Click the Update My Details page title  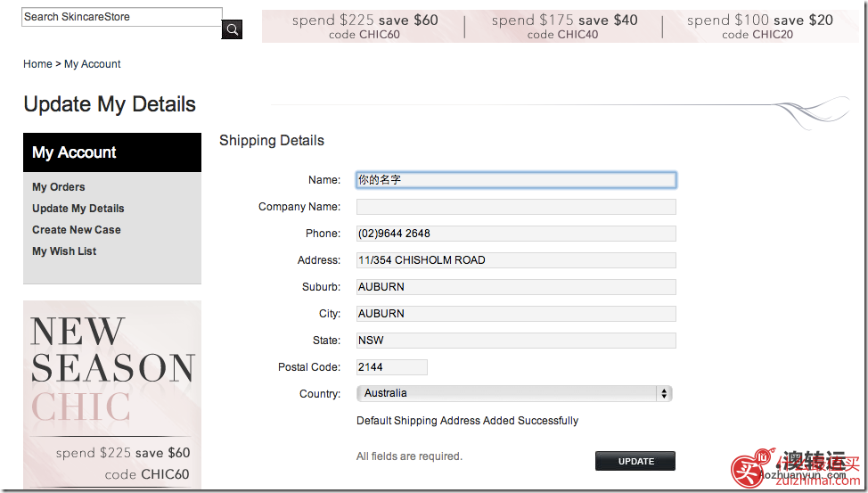click(x=110, y=104)
